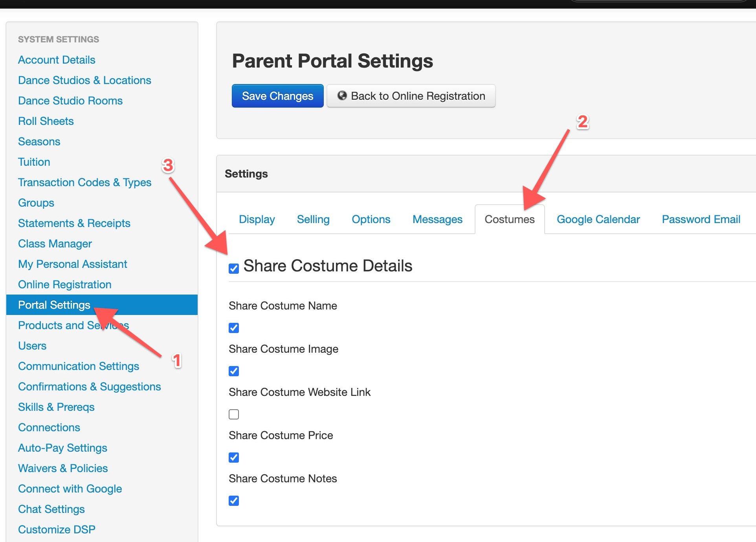Go to the Password Email tab
The height and width of the screenshot is (542, 756).
point(701,219)
